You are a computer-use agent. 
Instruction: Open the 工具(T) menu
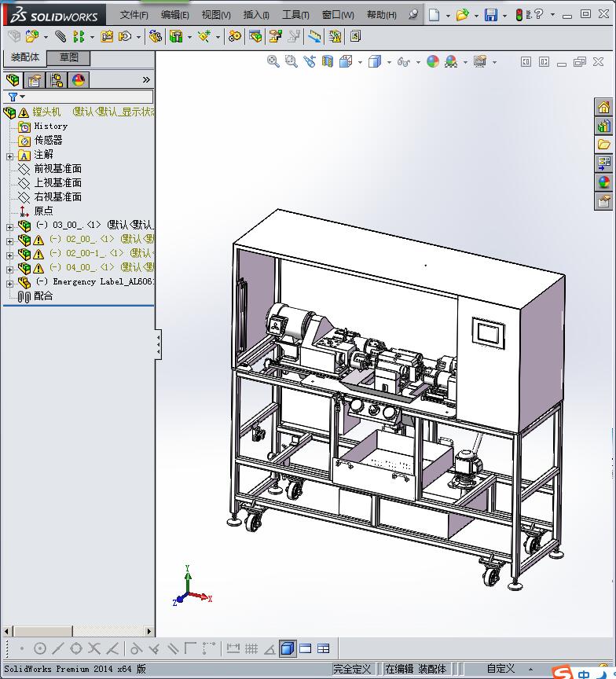295,15
